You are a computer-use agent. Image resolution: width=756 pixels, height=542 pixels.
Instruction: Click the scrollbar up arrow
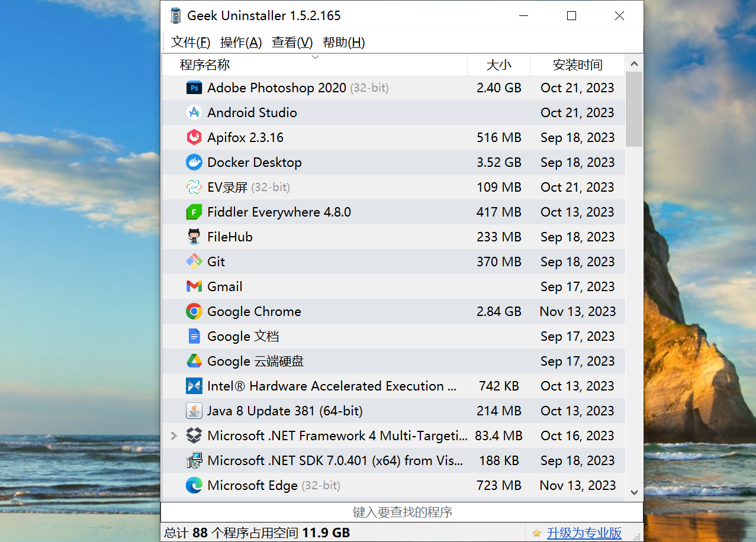point(634,64)
